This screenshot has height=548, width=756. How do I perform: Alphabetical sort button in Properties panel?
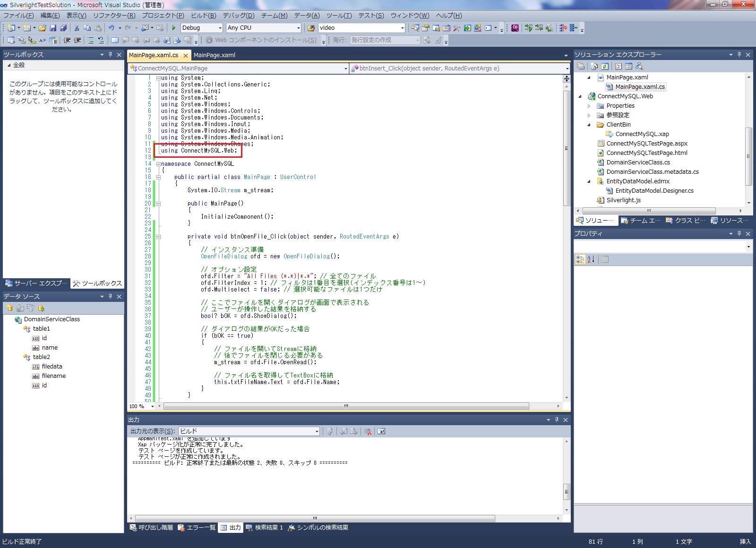pos(591,259)
